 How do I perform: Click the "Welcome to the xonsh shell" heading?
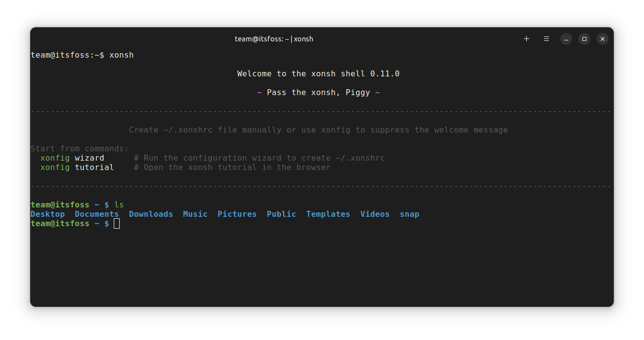[x=318, y=74]
